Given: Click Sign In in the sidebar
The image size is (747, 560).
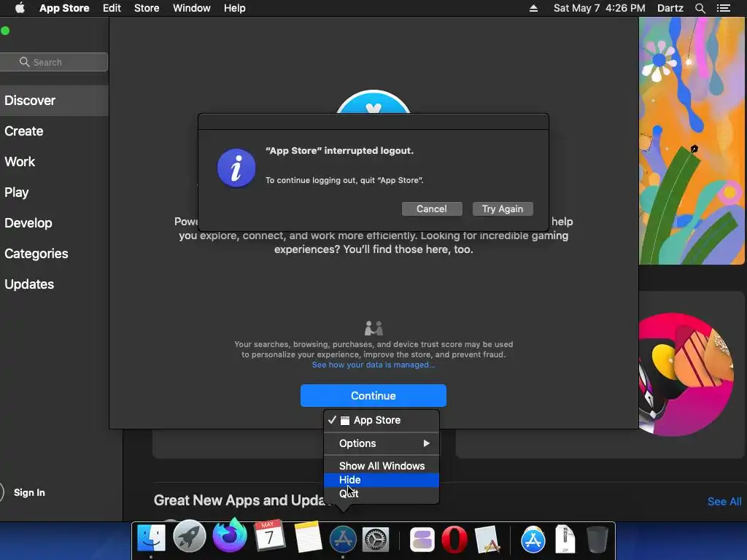Looking at the screenshot, I should coord(29,492).
